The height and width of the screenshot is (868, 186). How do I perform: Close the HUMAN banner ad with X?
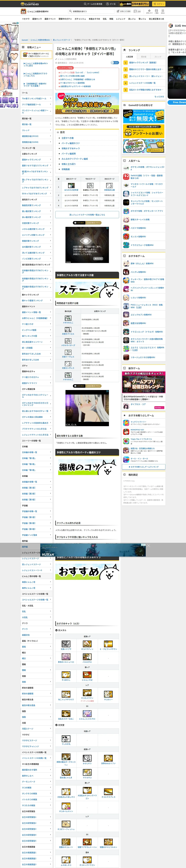point(148,545)
